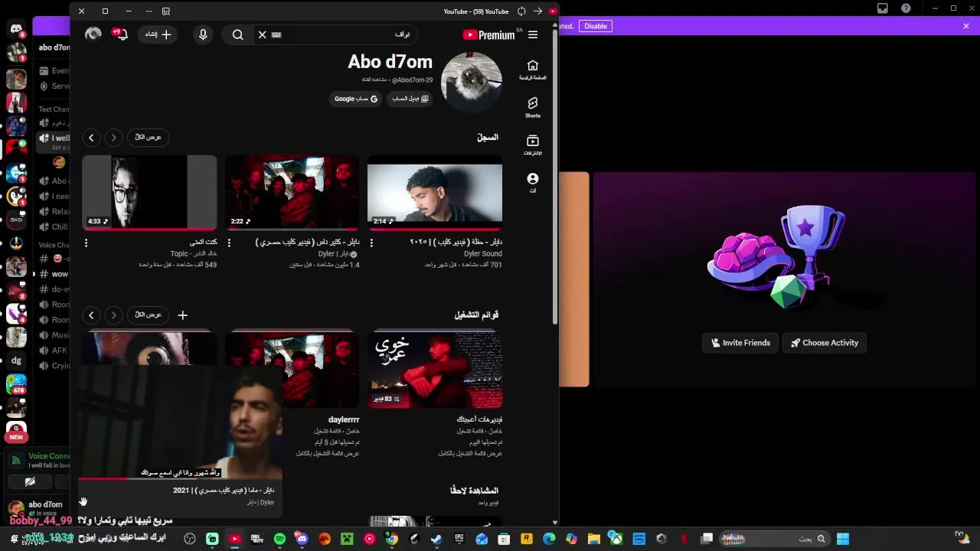Click the YouTube Premium logo
This screenshot has height=551, width=980.
[x=488, y=34]
